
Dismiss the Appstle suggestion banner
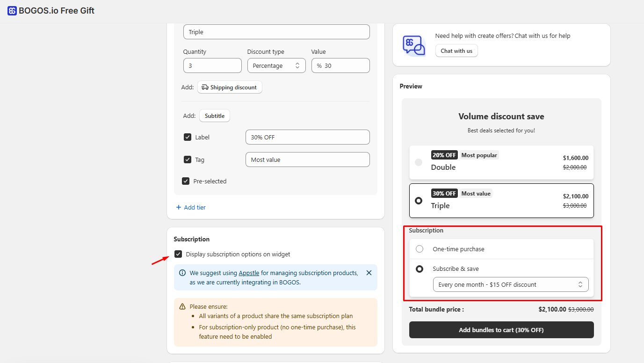tap(369, 273)
